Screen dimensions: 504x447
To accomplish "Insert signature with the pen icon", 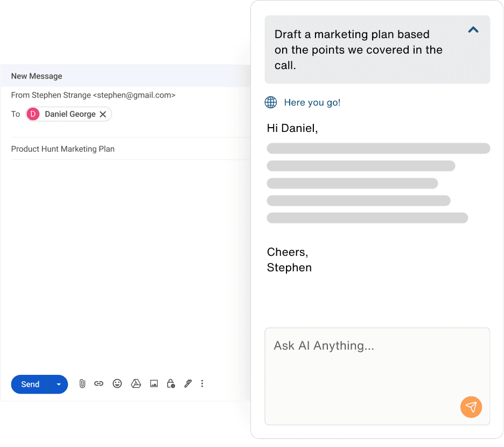I will [188, 383].
